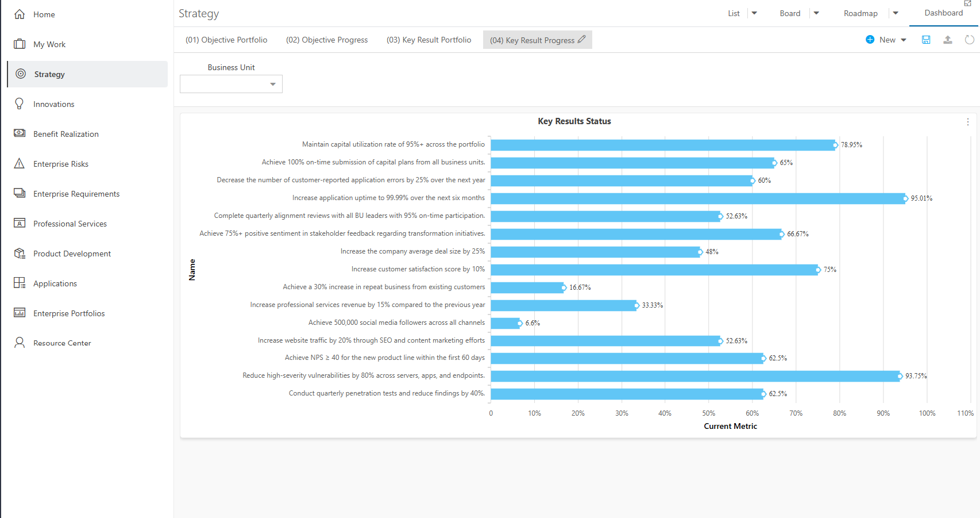This screenshot has height=518, width=980.
Task: Open Benefit Realization section
Action: pyautogui.click(x=66, y=134)
